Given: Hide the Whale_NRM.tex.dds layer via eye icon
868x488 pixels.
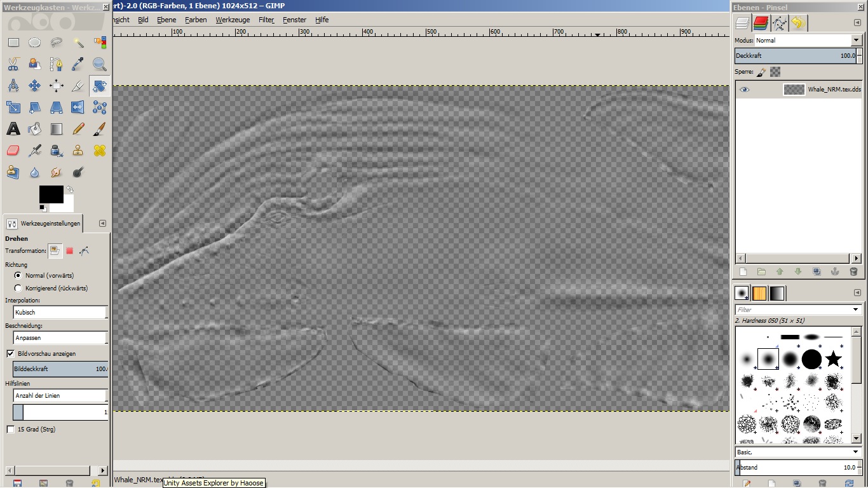Looking at the screenshot, I should (744, 90).
